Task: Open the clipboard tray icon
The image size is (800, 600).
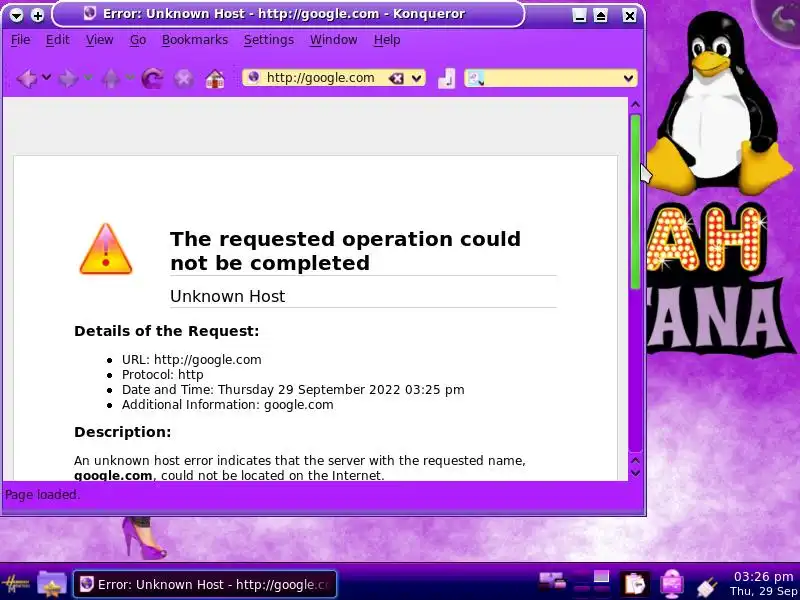Action: click(x=634, y=584)
